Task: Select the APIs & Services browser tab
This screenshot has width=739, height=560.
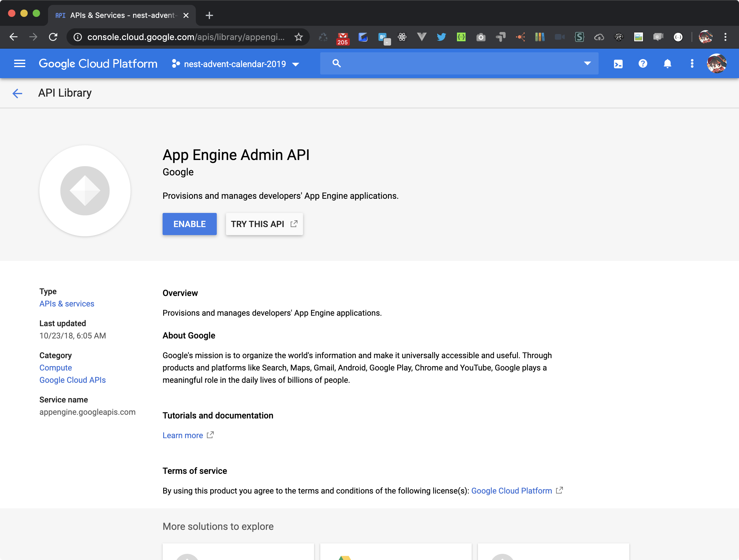Action: (122, 15)
